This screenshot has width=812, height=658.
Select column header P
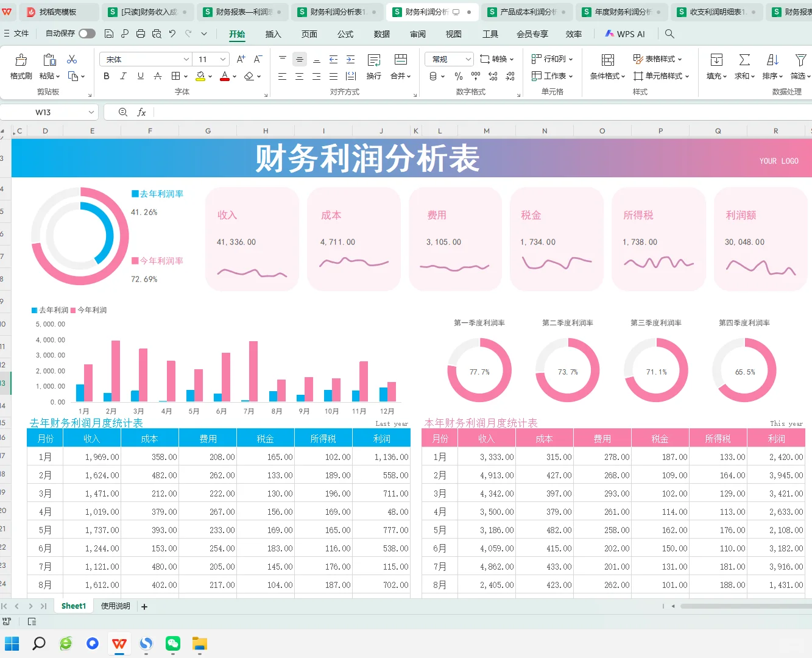pos(660,131)
